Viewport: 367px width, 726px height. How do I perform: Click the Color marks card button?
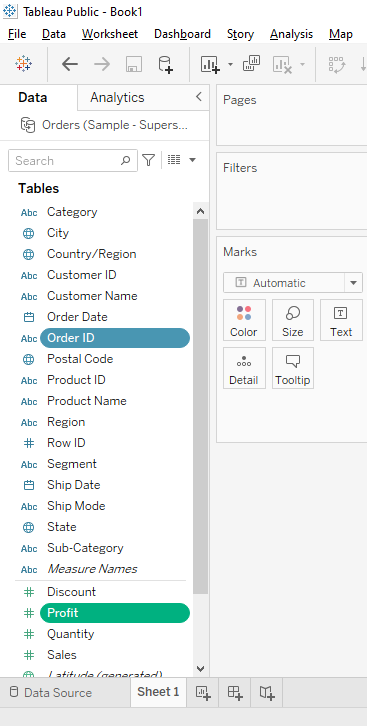click(x=244, y=320)
